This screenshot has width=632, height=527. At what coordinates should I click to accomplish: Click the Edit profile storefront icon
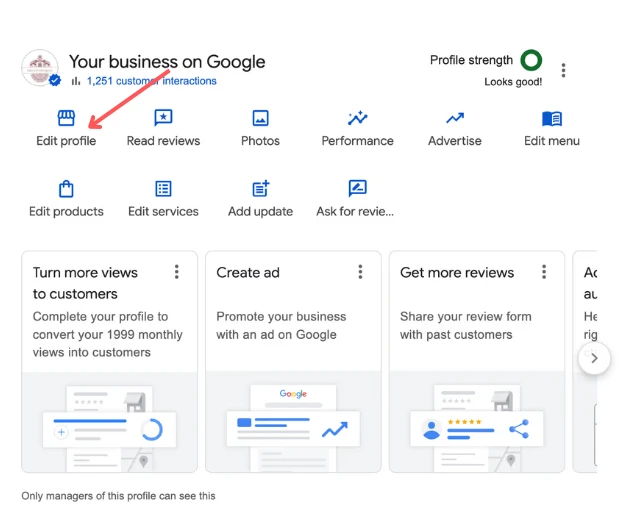click(66, 118)
